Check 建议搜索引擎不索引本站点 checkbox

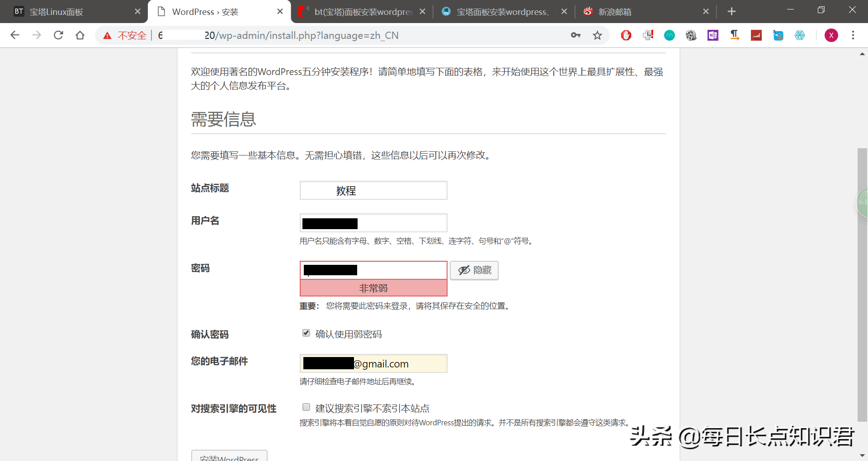[306, 407]
